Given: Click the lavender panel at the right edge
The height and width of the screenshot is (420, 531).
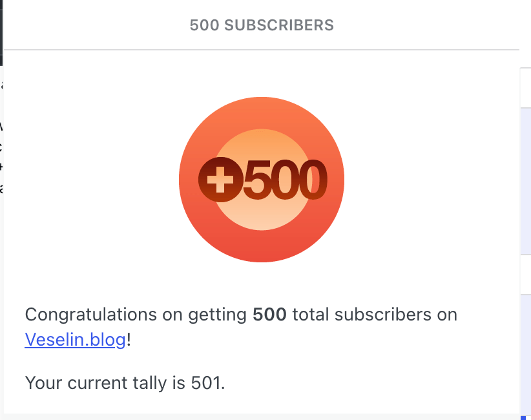Looking at the screenshot, I should 525,181.
